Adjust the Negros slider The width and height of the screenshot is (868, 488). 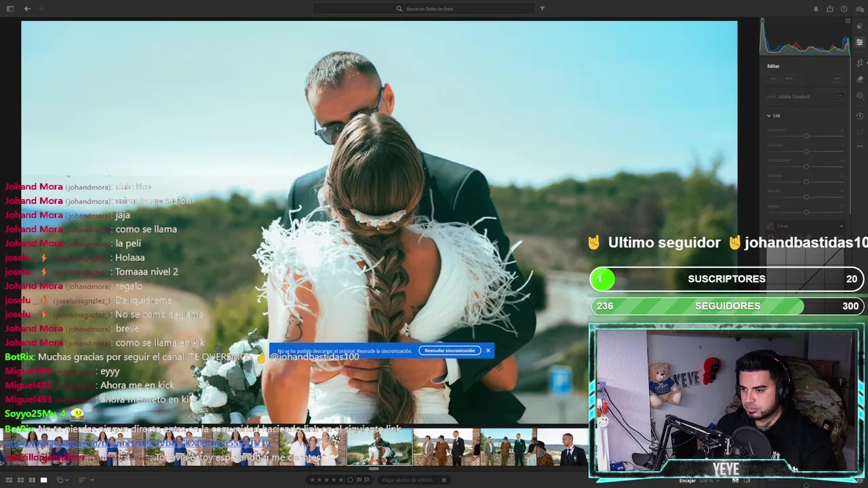pos(806,212)
